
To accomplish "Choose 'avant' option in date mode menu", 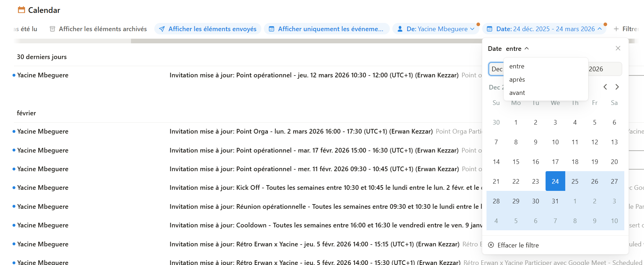I will (x=546, y=93).
